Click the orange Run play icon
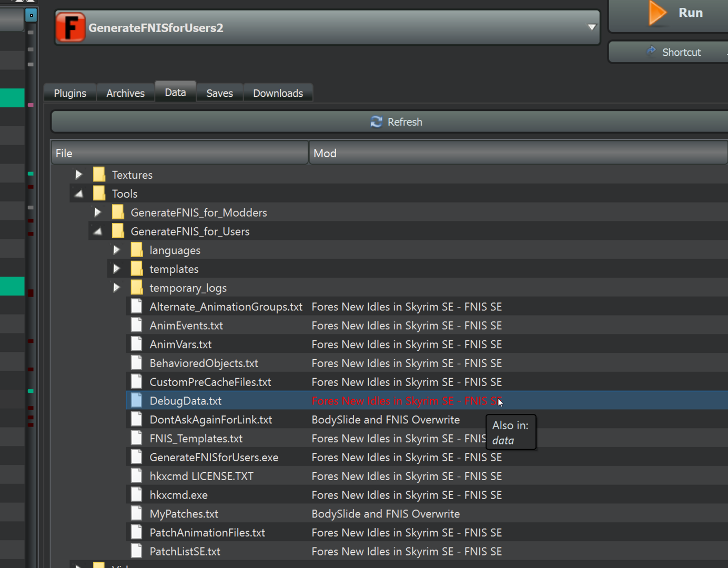 click(657, 13)
